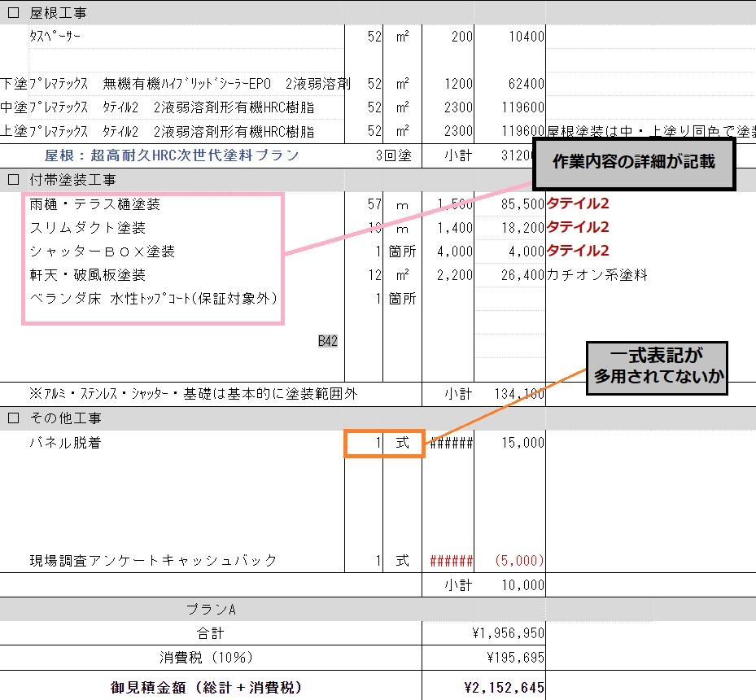Click the カチオン系塗料 remark

coord(596,275)
